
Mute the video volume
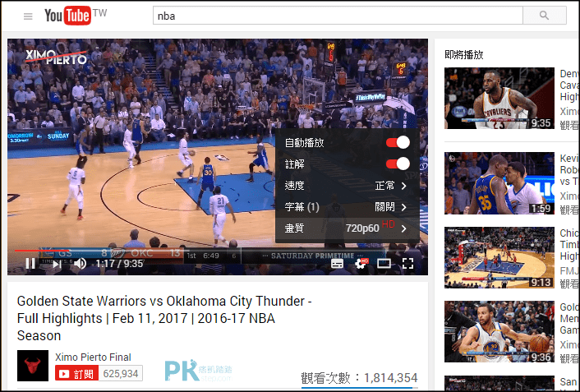[80, 264]
